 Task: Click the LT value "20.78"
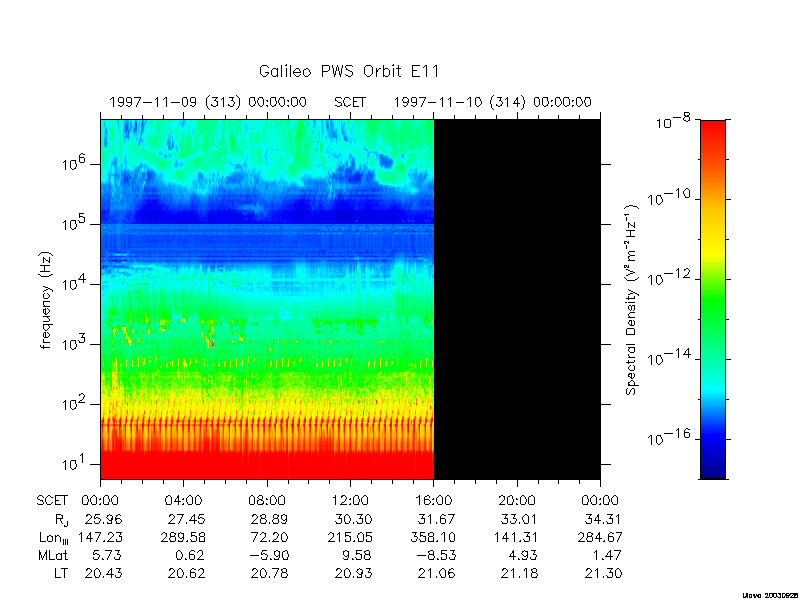click(x=269, y=573)
